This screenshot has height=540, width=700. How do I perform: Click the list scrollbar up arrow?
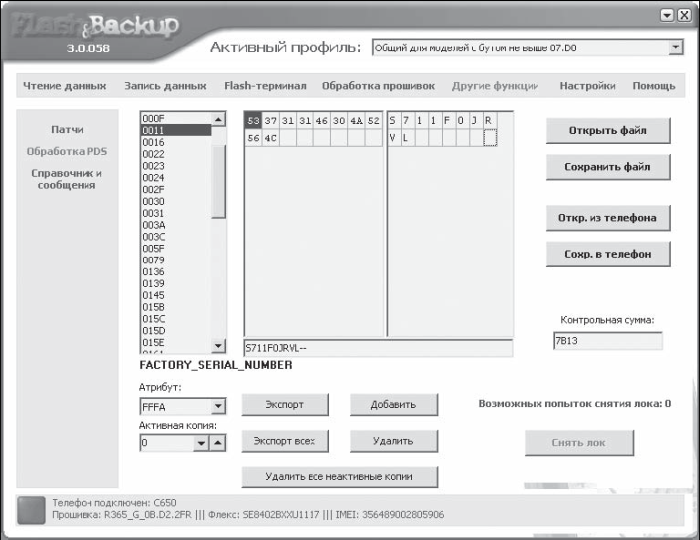click(218, 119)
